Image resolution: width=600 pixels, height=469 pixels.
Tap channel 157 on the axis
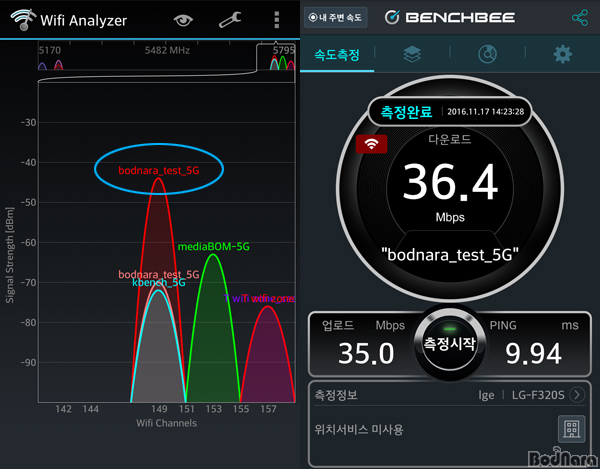click(x=268, y=409)
